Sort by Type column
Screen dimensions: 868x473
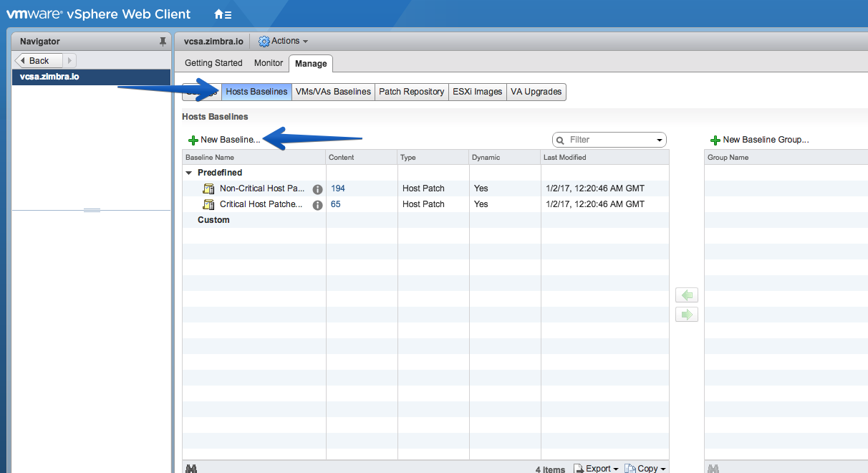pos(433,157)
